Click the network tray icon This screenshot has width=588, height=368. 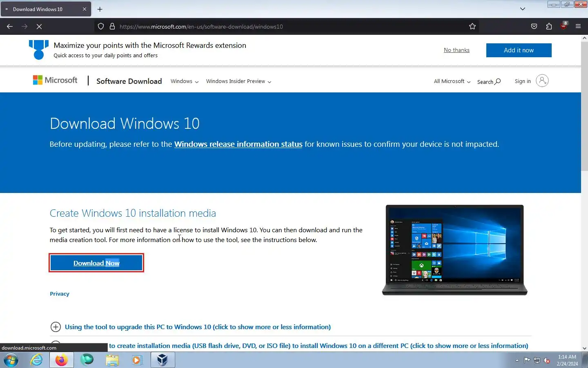[537, 360]
